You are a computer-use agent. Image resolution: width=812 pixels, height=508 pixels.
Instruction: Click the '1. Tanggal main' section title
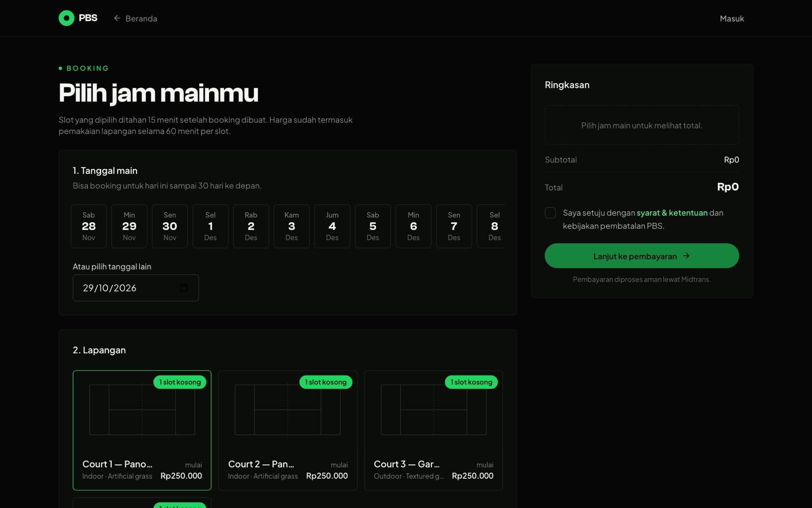tap(105, 171)
